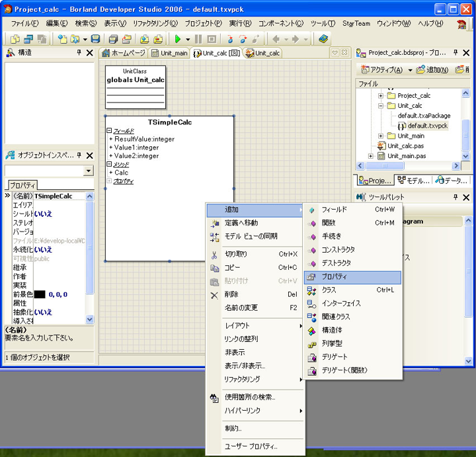Click the モデル ビューの同期 sync icon
The height and width of the screenshot is (457, 476).
[x=214, y=237]
